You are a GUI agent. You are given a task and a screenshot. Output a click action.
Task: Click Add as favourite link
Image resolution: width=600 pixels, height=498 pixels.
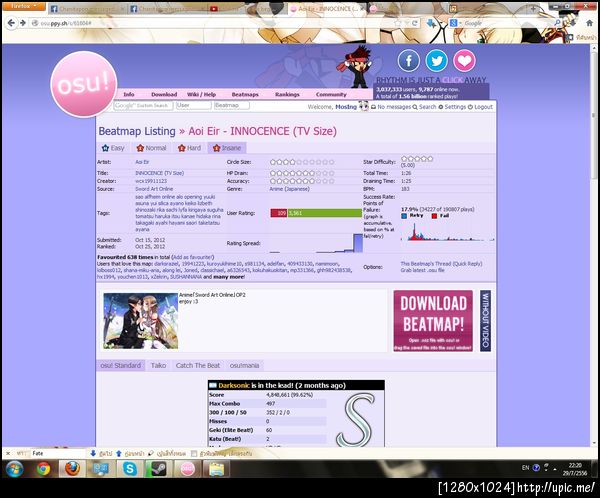point(193,257)
